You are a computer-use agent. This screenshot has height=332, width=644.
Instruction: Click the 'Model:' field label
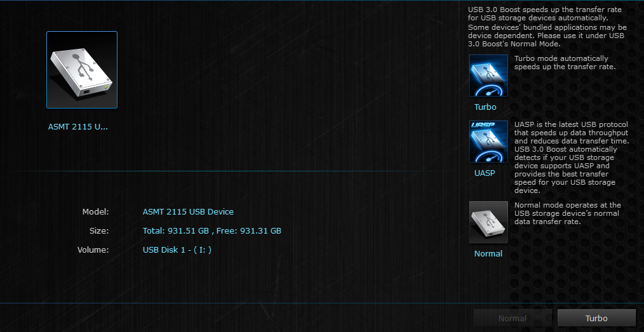(x=96, y=212)
